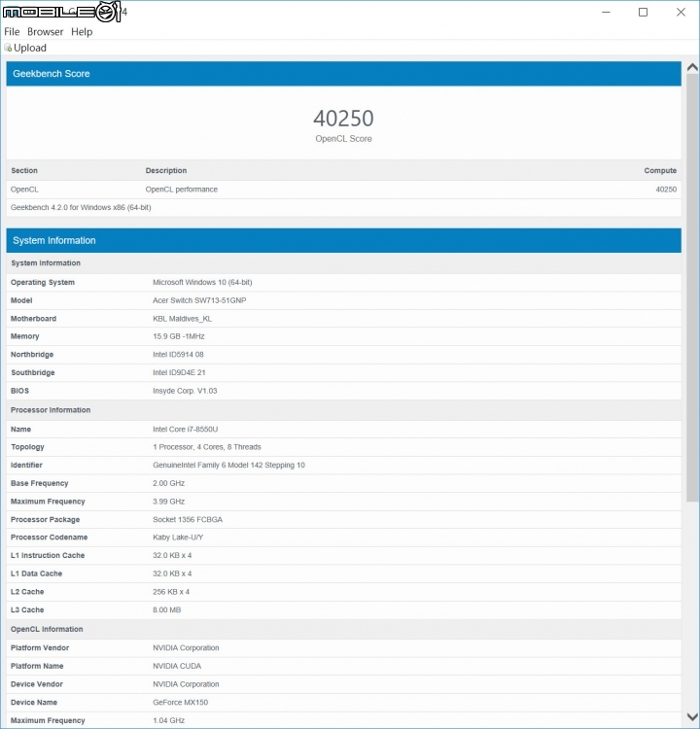Screen dimensions: 700x729
Task: Click 'Kaby Lake-U/Y' codename value
Action: pos(178,537)
